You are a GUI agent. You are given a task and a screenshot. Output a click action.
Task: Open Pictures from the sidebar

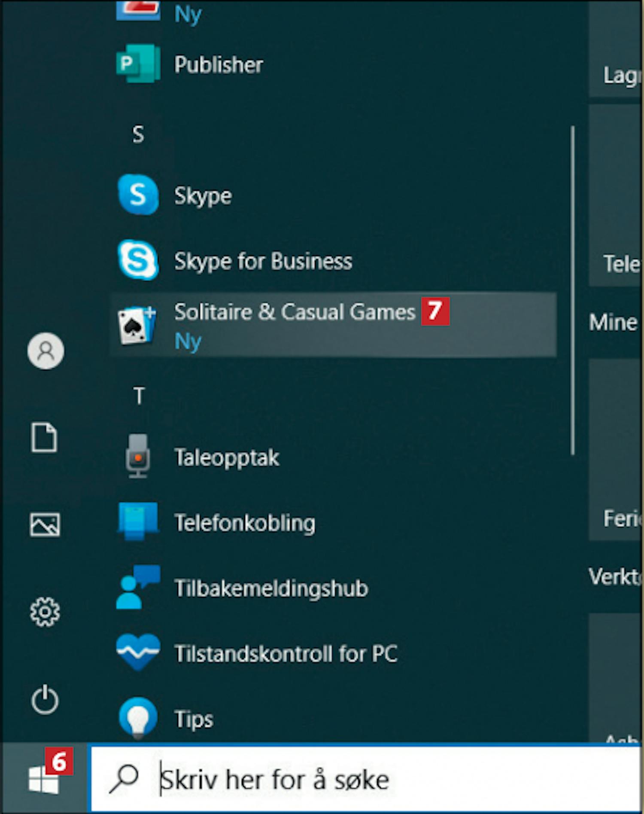point(45,524)
